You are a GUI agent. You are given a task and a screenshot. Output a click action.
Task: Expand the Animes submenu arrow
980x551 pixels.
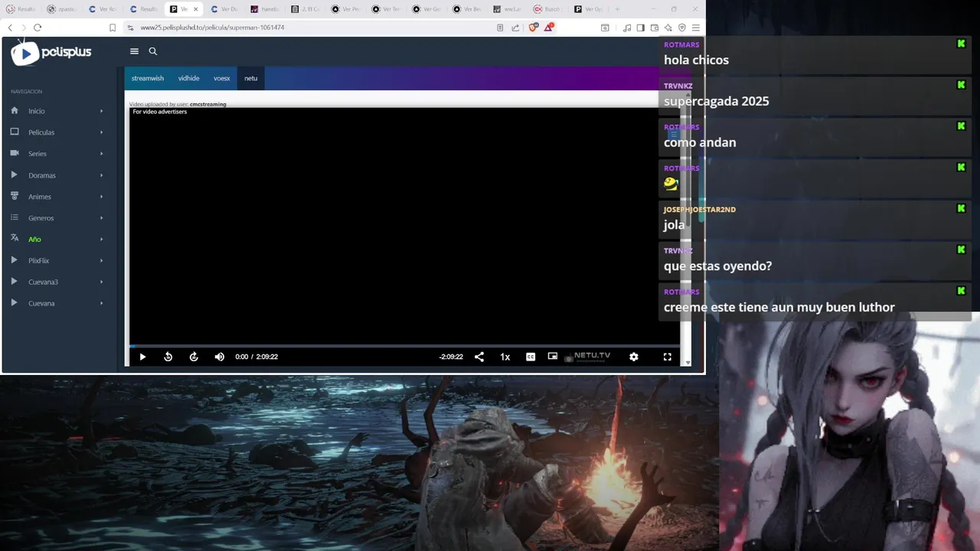pyautogui.click(x=101, y=197)
